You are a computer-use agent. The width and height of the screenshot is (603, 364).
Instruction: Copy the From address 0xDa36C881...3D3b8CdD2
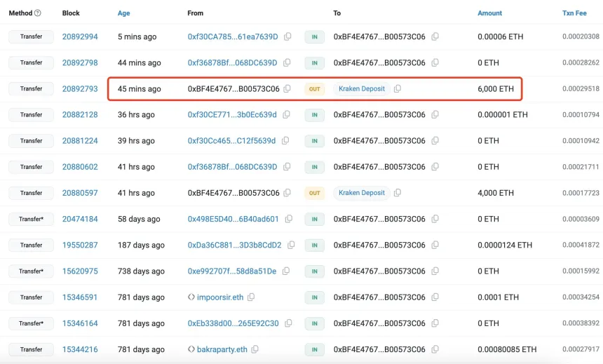click(291, 245)
